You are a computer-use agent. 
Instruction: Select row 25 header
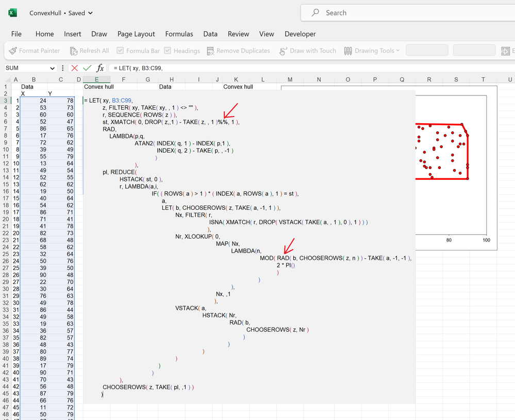pos(6,254)
